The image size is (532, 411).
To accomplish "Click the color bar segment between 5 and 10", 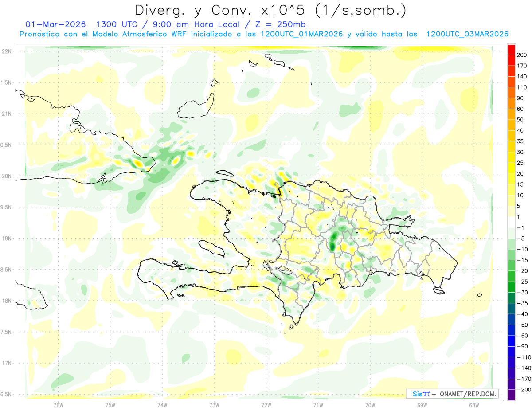I will [x=511, y=200].
